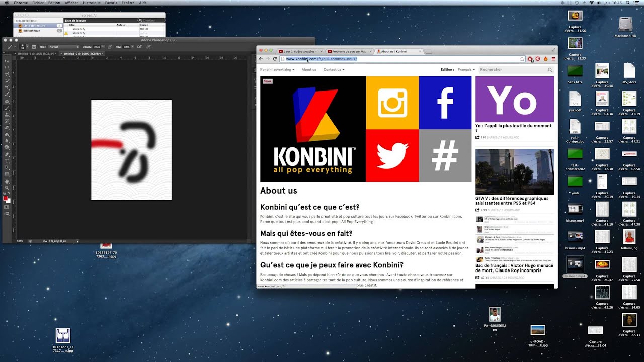Open the brush Mode dropdown set to Normal
This screenshot has width=644, height=362.
pyautogui.click(x=63, y=47)
